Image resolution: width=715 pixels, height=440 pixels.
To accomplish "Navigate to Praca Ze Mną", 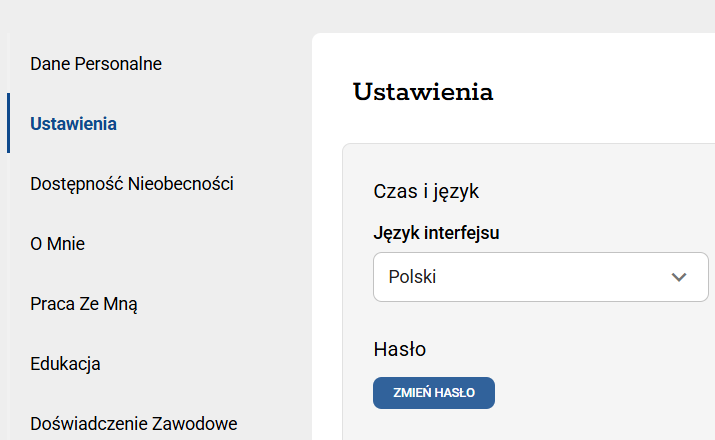I will [84, 304].
